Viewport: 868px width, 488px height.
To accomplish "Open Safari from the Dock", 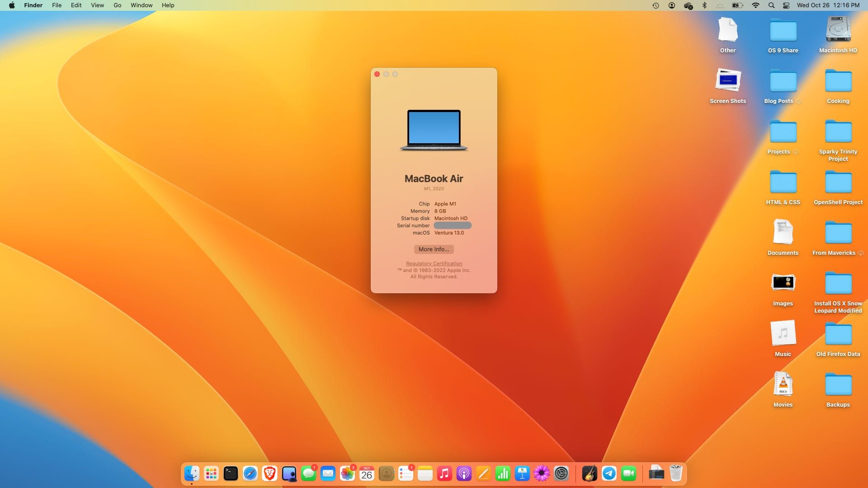I will tap(250, 474).
